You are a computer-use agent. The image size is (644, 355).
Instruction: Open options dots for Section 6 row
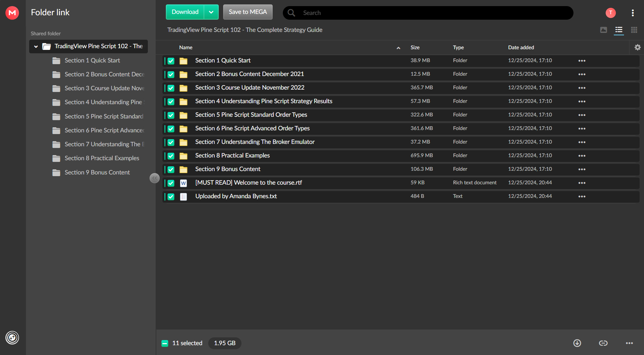click(x=582, y=129)
